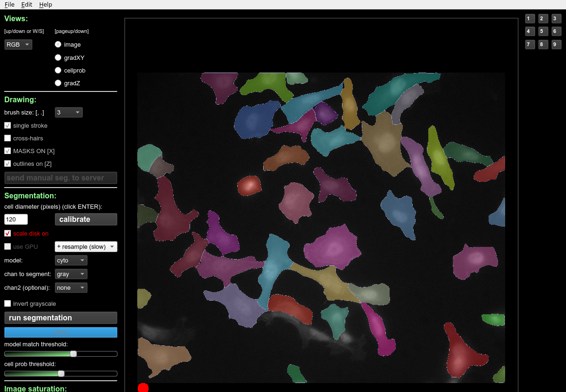This screenshot has height=392, width=566.
Task: Click the calibrate button
Action: click(86, 220)
